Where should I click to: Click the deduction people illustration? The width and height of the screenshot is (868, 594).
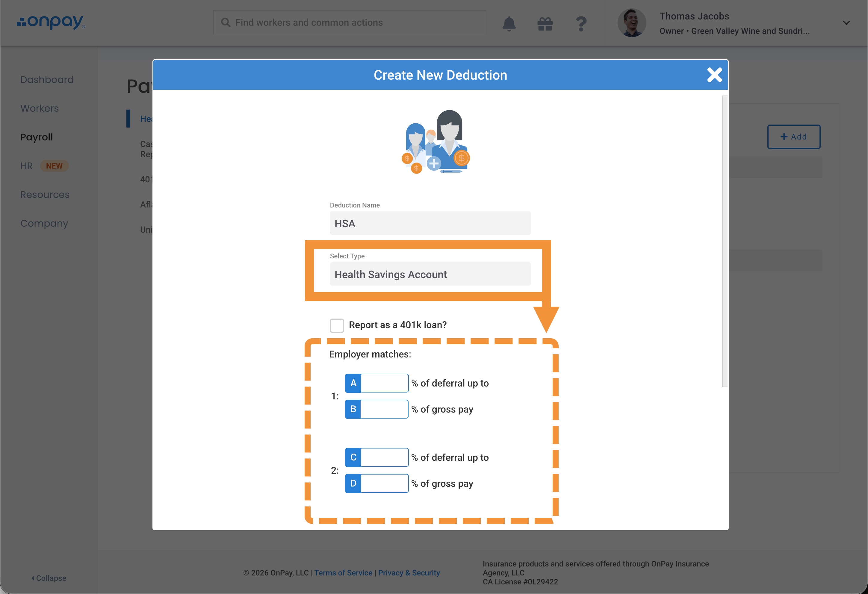pos(436,142)
